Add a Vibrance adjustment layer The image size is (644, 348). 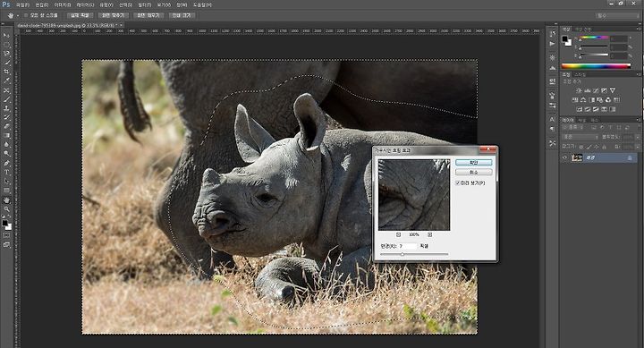(x=613, y=90)
